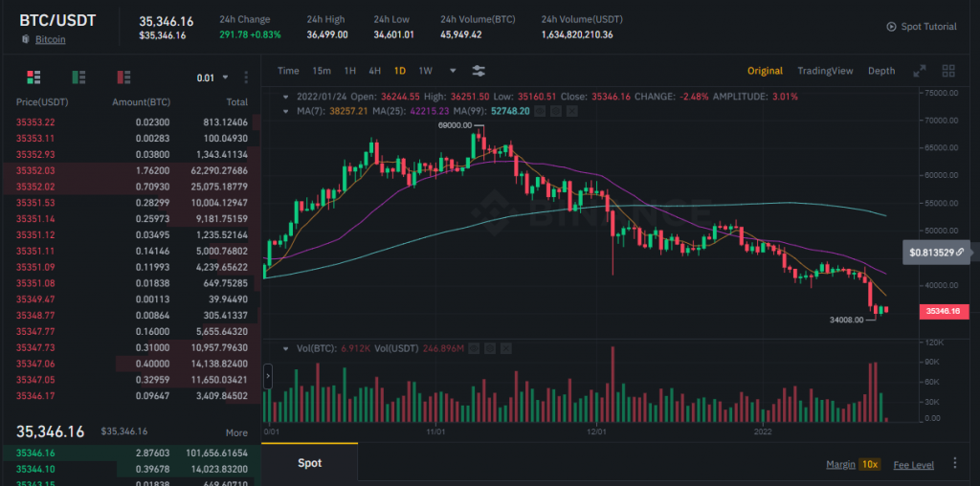This screenshot has height=486, width=980.
Task: Open the Bitcoin info link
Action: pyautogui.click(x=50, y=39)
